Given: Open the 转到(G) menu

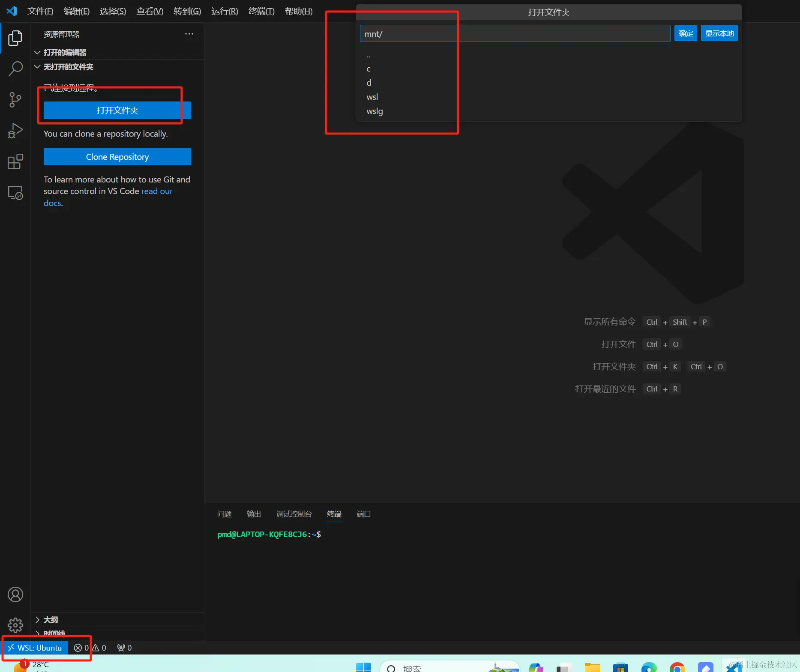Looking at the screenshot, I should 187,11.
